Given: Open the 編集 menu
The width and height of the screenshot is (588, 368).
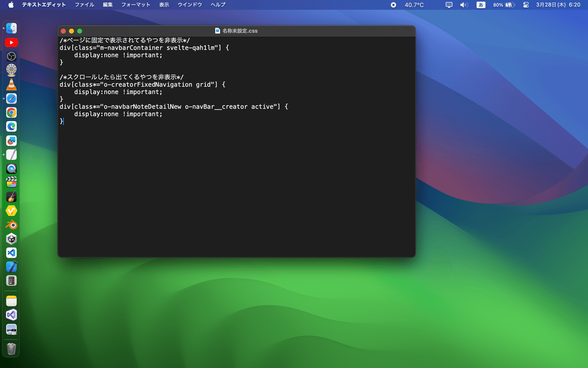Looking at the screenshot, I should pyautogui.click(x=108, y=4).
